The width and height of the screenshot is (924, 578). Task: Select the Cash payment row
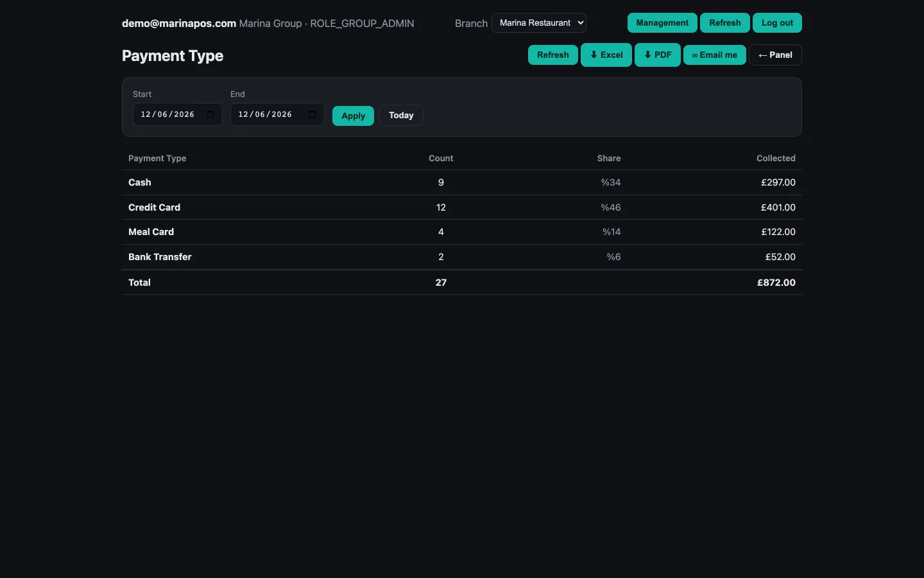tap(462, 182)
